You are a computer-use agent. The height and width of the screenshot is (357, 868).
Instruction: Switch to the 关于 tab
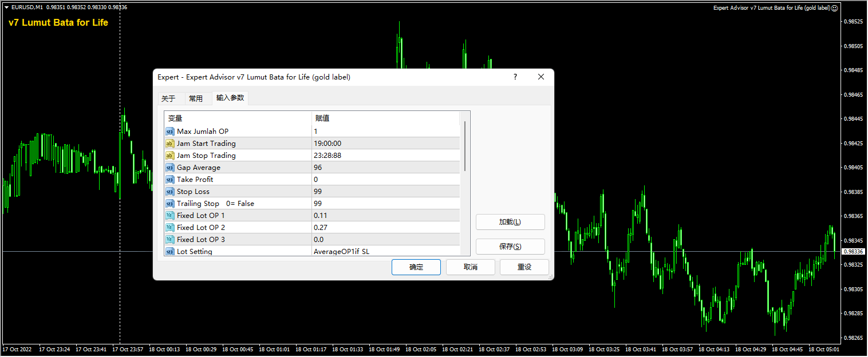click(x=169, y=98)
